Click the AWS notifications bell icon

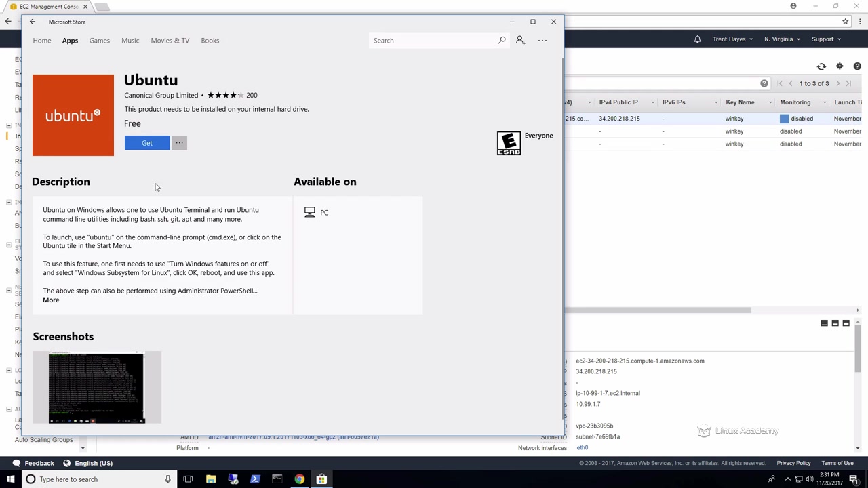[697, 39]
